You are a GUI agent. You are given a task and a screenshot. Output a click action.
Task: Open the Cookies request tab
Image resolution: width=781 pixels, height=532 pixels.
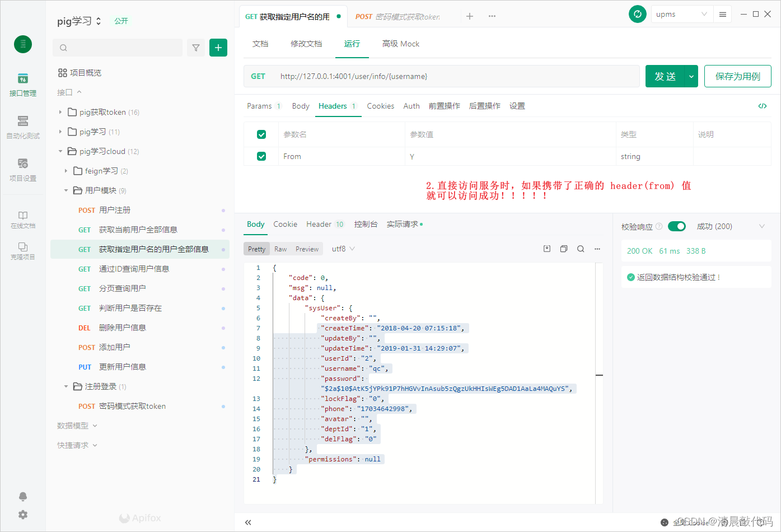coord(381,106)
